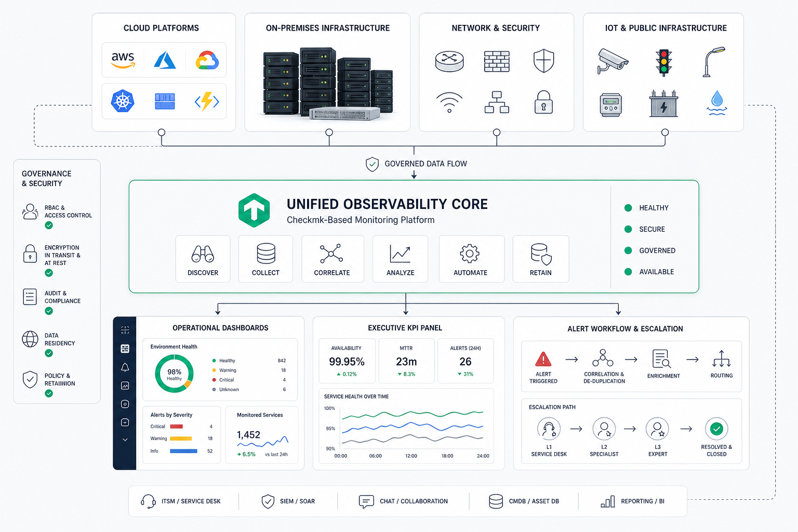Select the Governed green status dot

tap(628, 250)
